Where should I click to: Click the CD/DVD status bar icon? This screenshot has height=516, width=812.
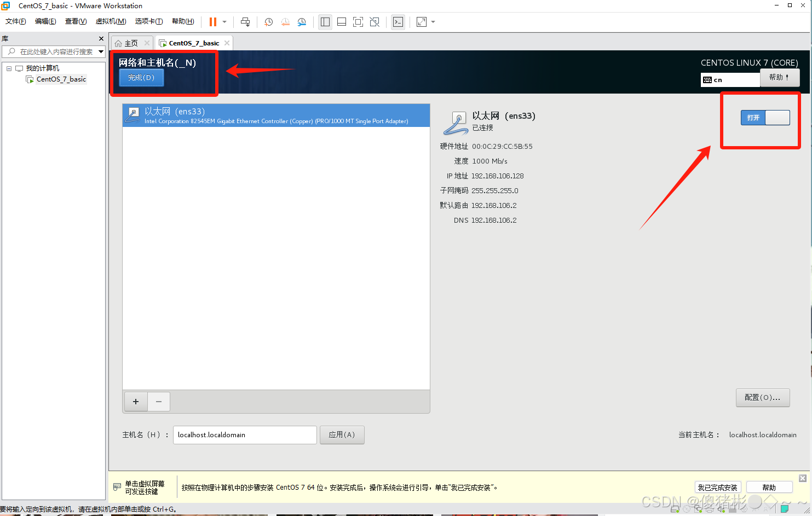pyautogui.click(x=687, y=509)
